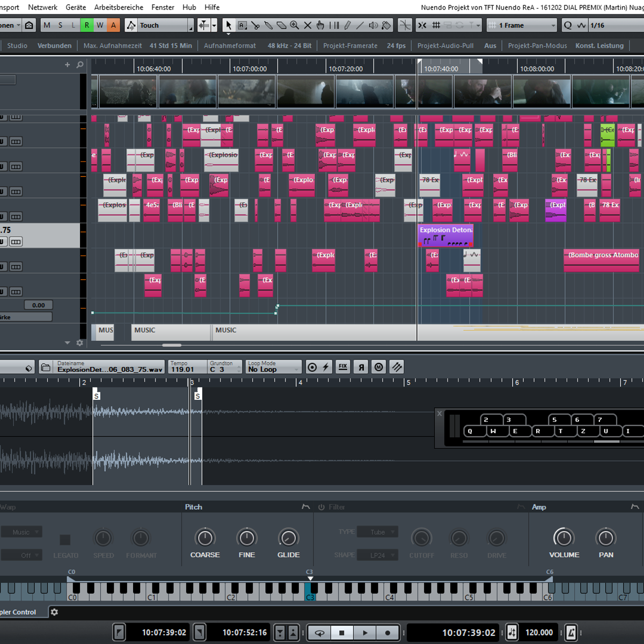Click the transport Play button
This screenshot has width=644, height=644.
[365, 633]
